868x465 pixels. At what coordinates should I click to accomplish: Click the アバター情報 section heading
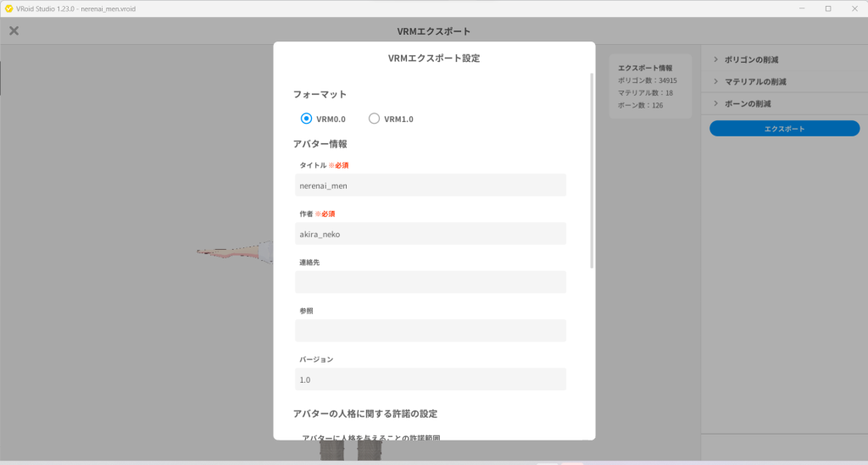320,144
